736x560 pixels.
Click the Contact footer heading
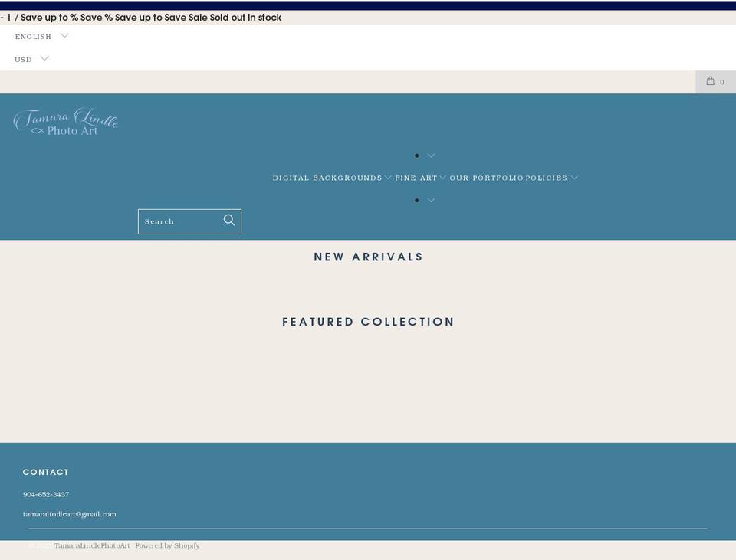pos(45,473)
